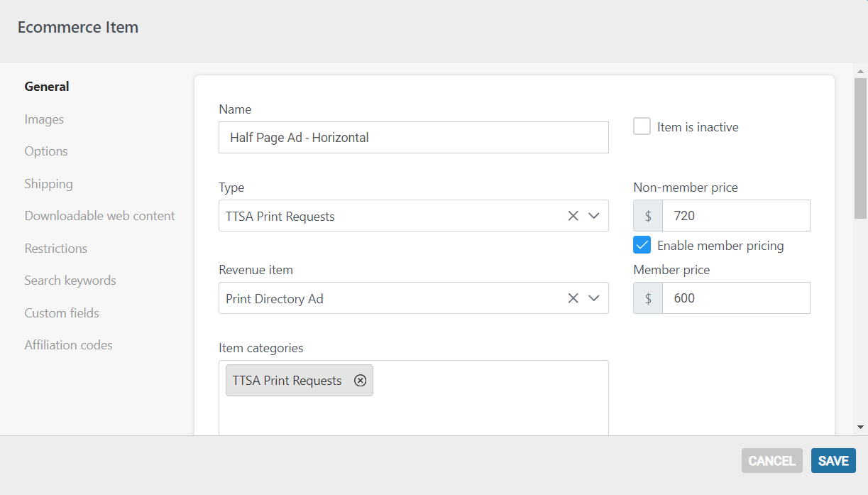Clear the Type field selection

(x=573, y=216)
